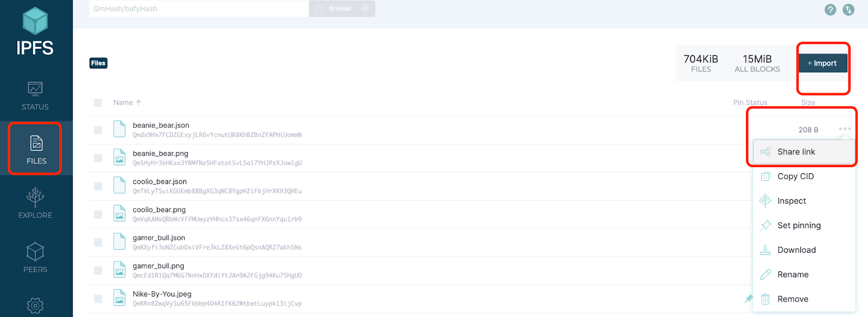
Task: Focus the QmHash/bafyHash path input
Action: (199, 9)
